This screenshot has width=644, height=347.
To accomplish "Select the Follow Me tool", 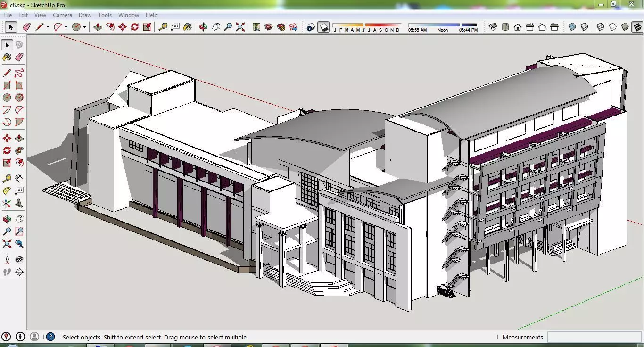I will point(19,150).
